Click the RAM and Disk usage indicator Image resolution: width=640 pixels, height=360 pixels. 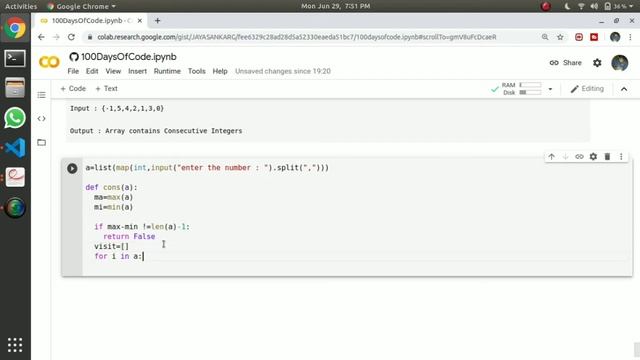tap(521, 89)
